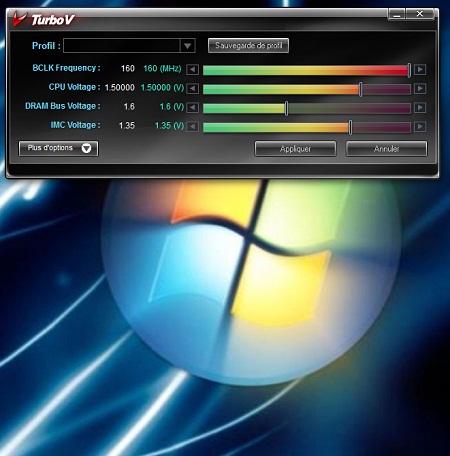Click the white IMC value 1.35
Image resolution: width=450 pixels, height=456 pixels.
127,126
